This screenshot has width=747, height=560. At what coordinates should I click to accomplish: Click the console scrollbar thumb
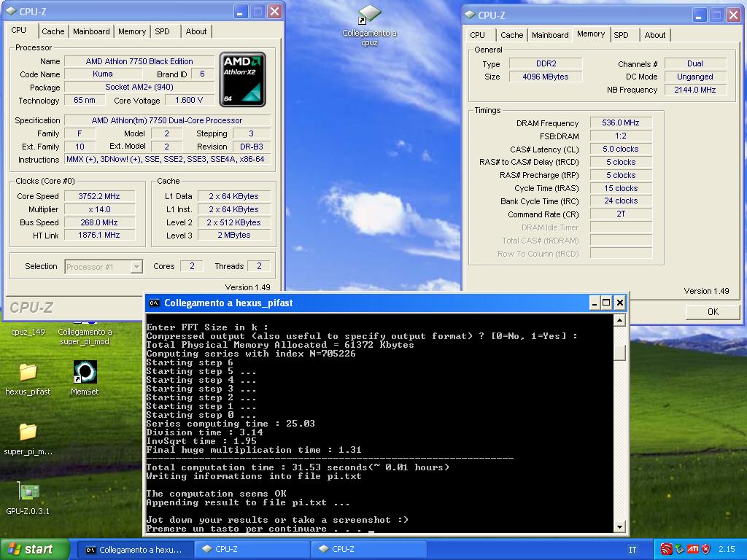(619, 353)
